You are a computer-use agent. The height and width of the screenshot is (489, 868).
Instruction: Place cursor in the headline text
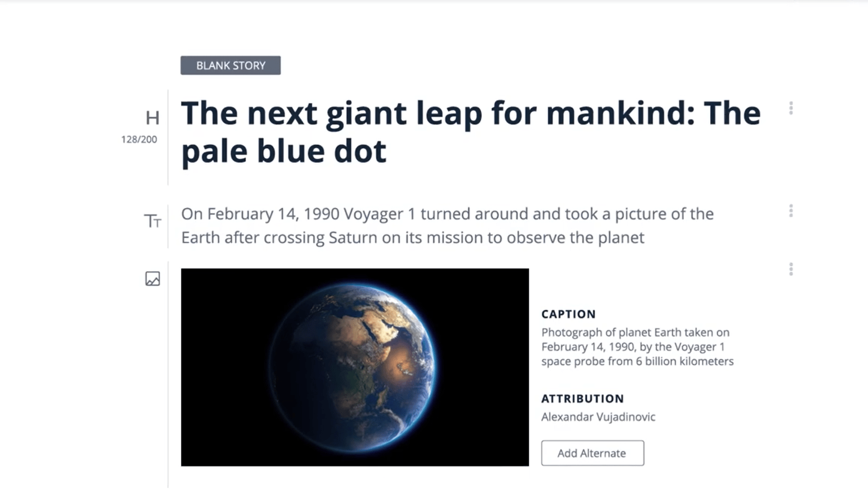coord(450,113)
